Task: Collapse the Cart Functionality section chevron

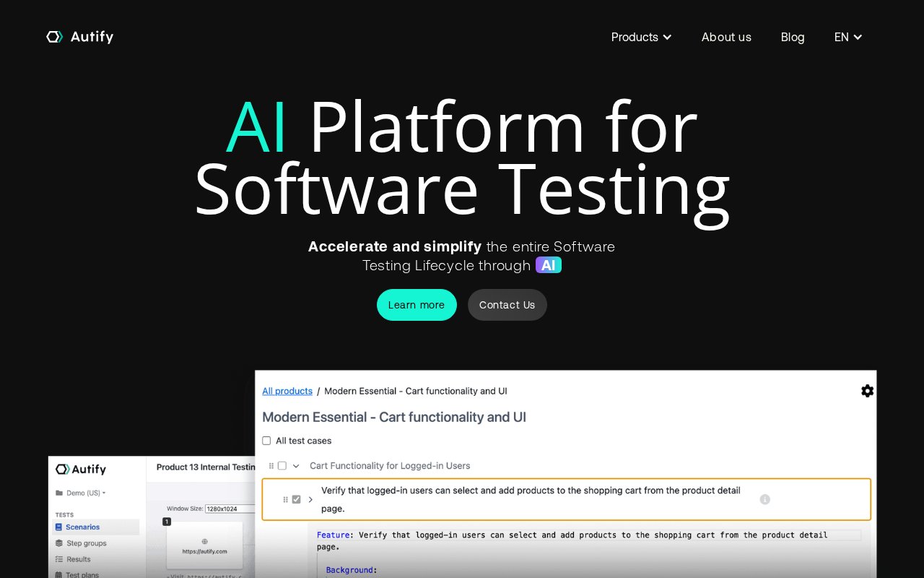Action: (x=296, y=466)
